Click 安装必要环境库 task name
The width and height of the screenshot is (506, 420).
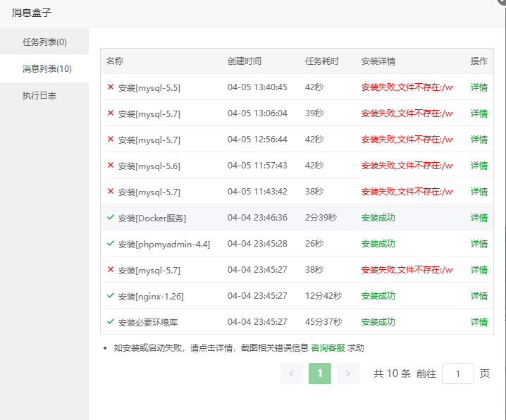click(x=148, y=322)
